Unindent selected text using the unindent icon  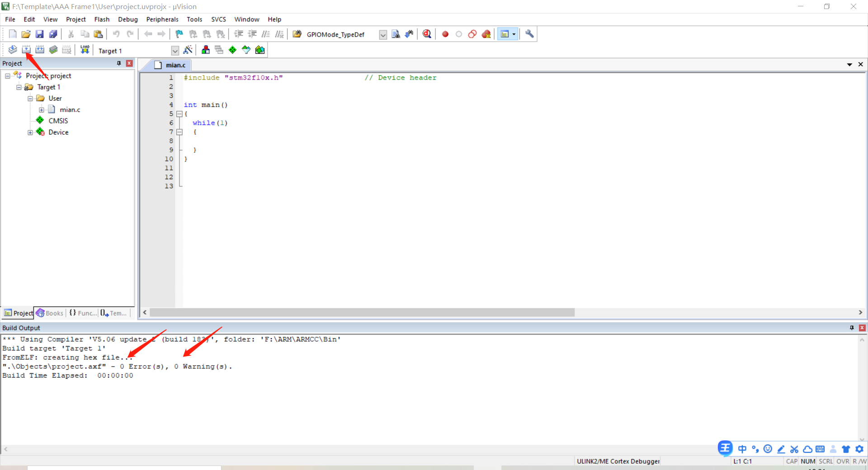[x=252, y=34]
